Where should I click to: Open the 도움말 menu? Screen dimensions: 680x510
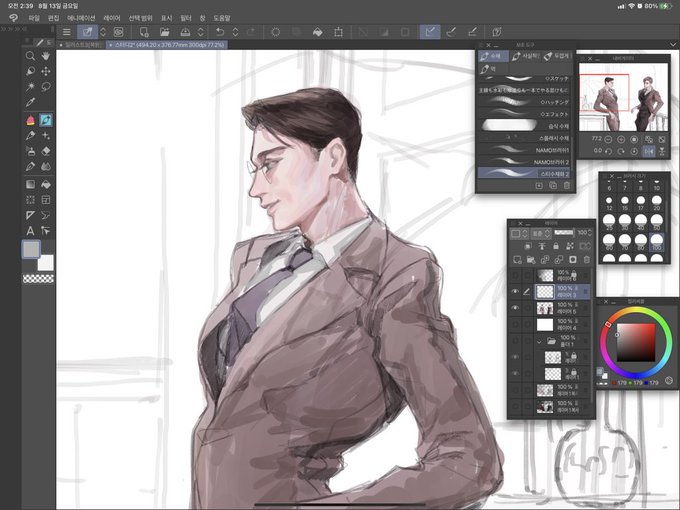(x=222, y=18)
